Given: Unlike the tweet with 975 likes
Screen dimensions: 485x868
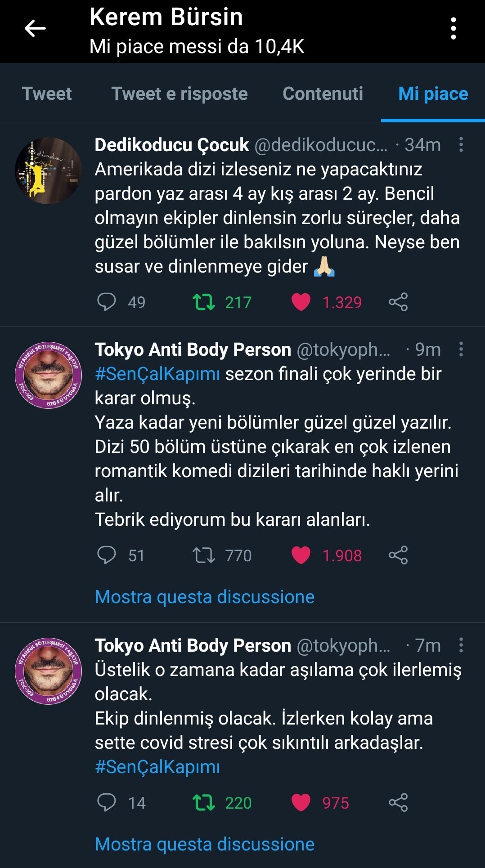Looking at the screenshot, I should click(x=301, y=802).
